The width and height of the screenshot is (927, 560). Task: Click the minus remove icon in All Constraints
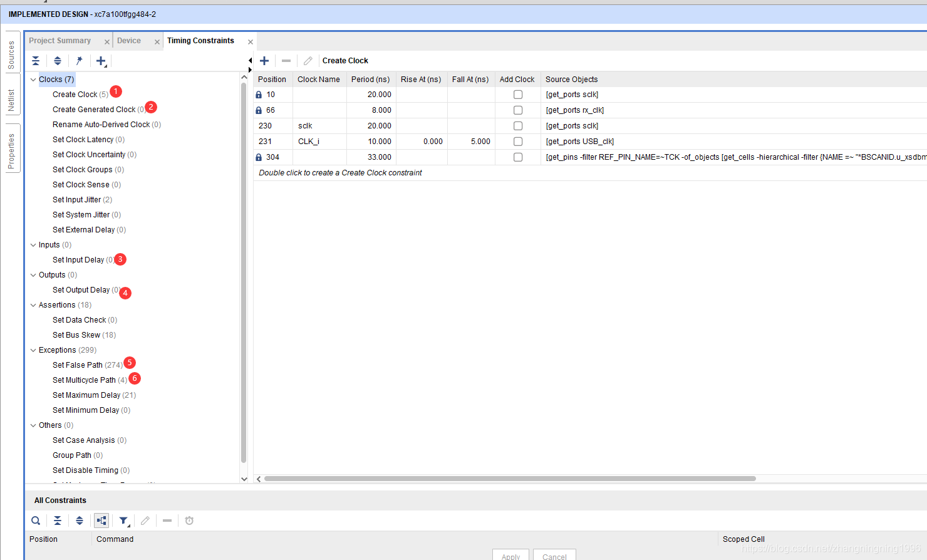pos(167,521)
